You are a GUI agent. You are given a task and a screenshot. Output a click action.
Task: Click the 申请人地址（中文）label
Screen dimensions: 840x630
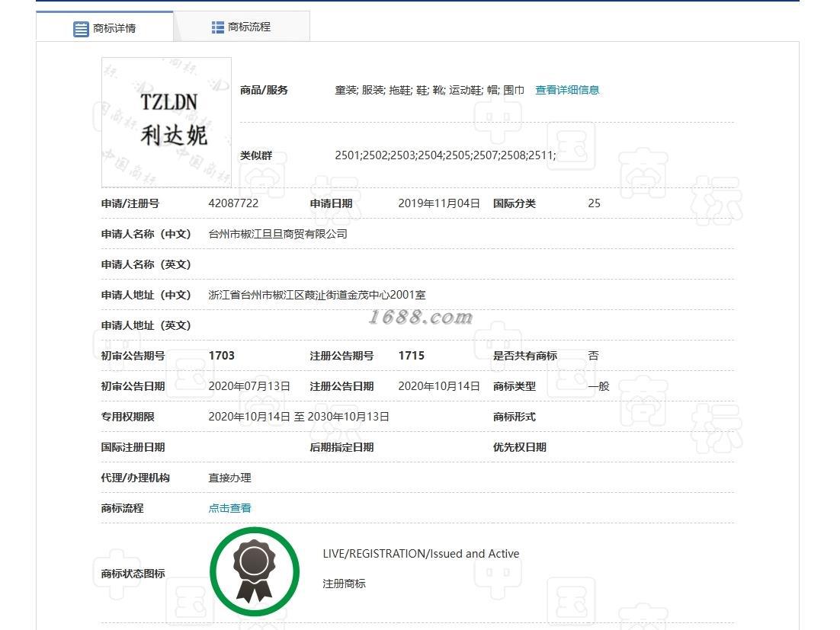pos(146,295)
